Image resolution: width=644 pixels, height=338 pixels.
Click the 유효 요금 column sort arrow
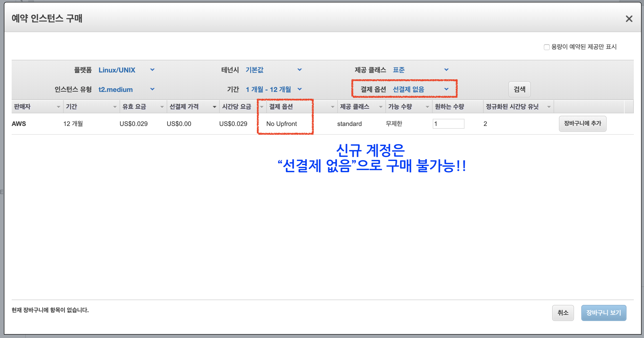point(162,107)
